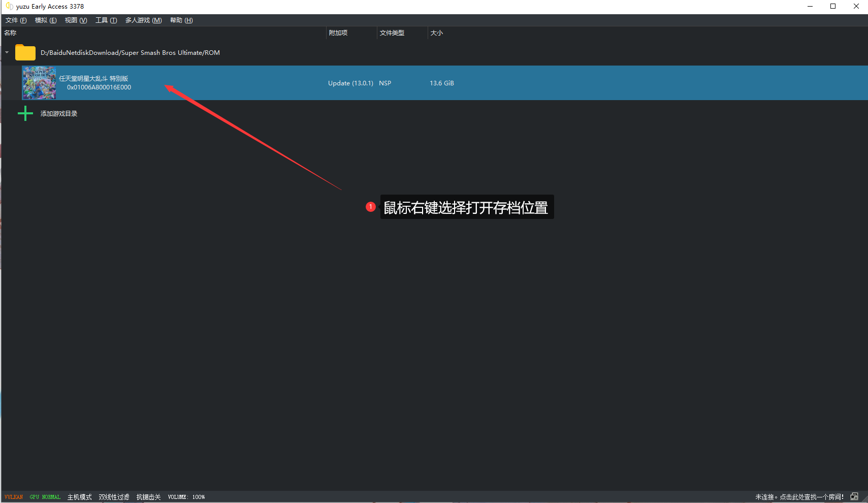Open the 多人游戏 (M) menu
The image size is (868, 503).
[x=143, y=20]
